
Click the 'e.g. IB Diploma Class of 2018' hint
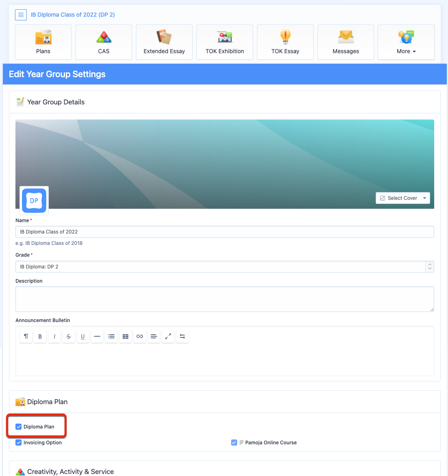point(49,243)
